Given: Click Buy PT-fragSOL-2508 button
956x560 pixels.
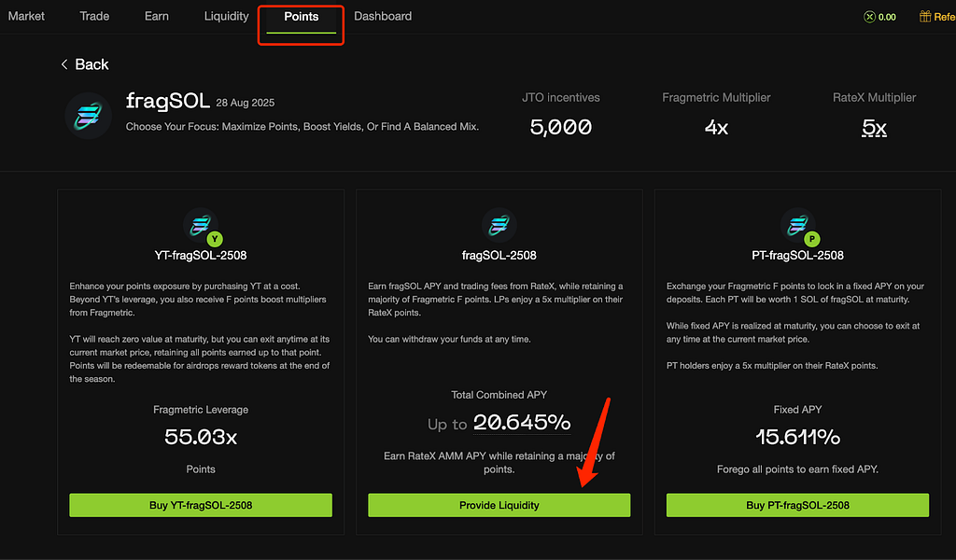Looking at the screenshot, I should click(797, 505).
